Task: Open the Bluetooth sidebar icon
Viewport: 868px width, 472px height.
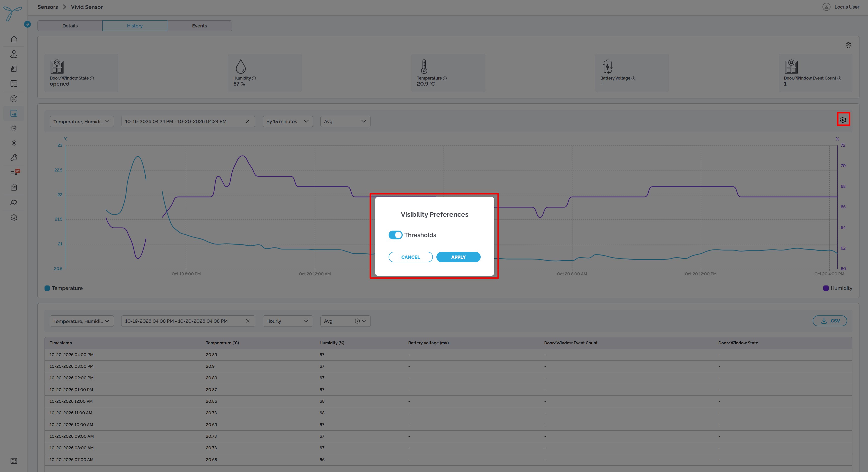Action: [x=14, y=143]
